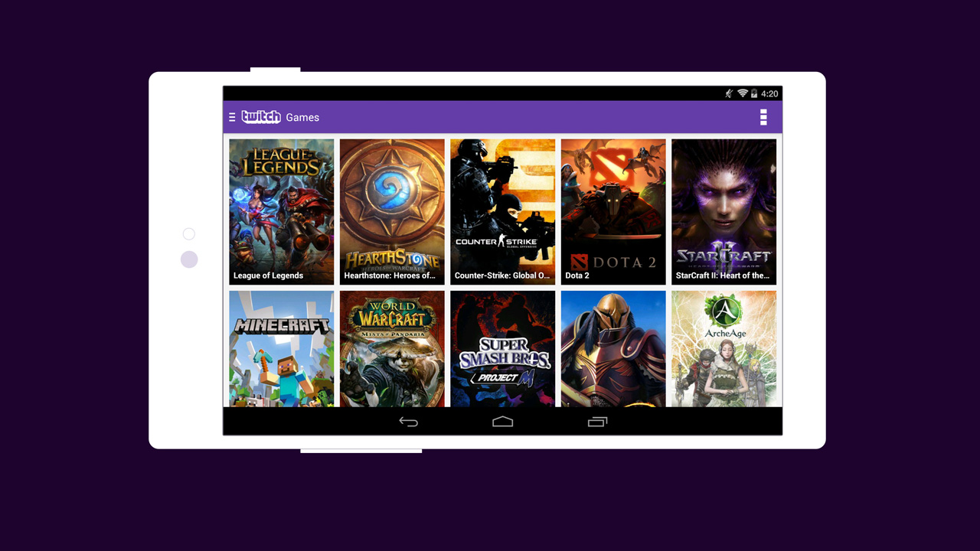
Task: Tap the Android home navigation icon
Action: 502,421
